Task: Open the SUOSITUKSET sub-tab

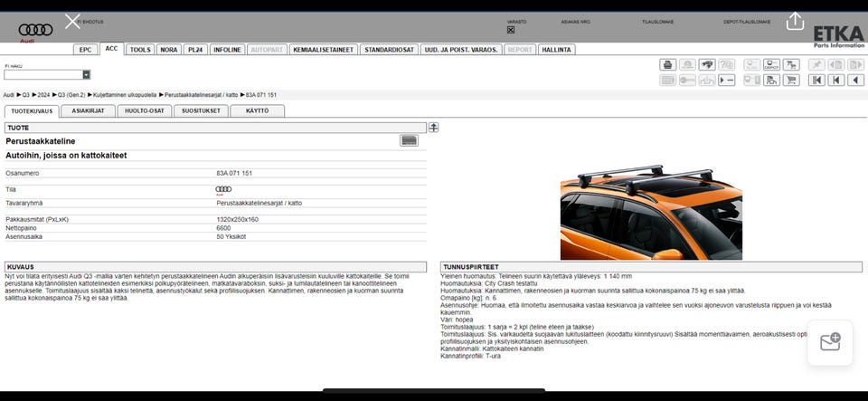Action: coord(201,110)
